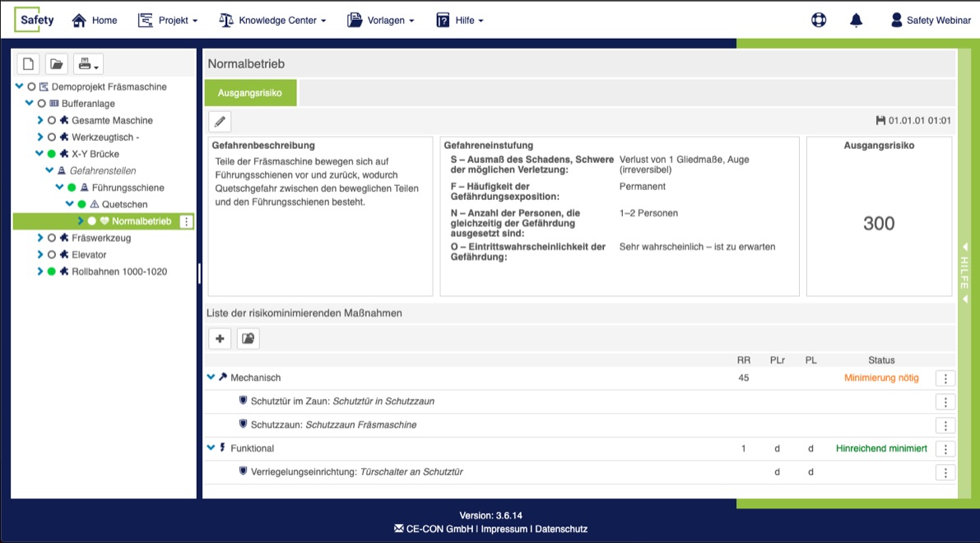Click Minimierung nötig status
This screenshot has height=543, width=980.
(881, 378)
